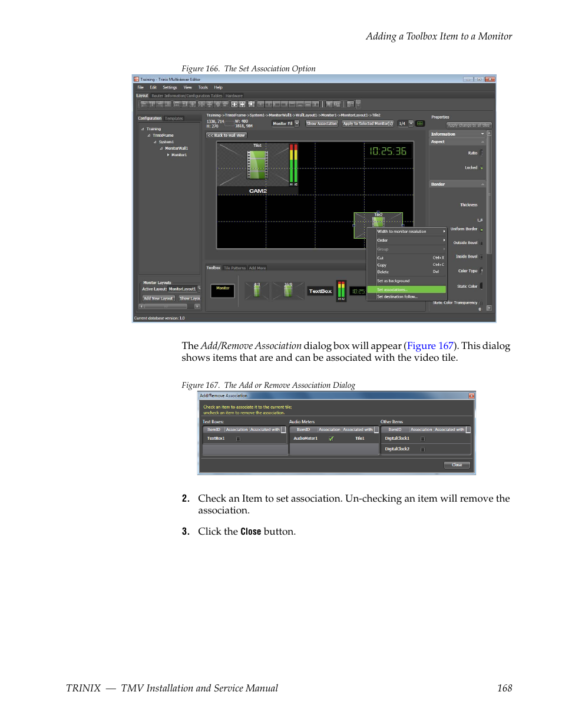
Task: Click the audio meter bars beside Tile1
Action: [293, 164]
